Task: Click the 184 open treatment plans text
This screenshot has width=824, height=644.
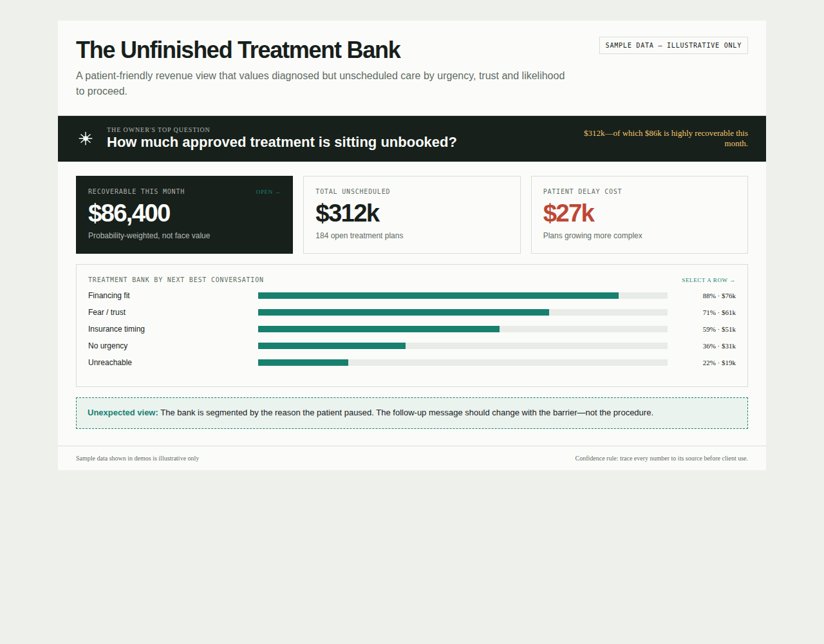Action: (359, 236)
